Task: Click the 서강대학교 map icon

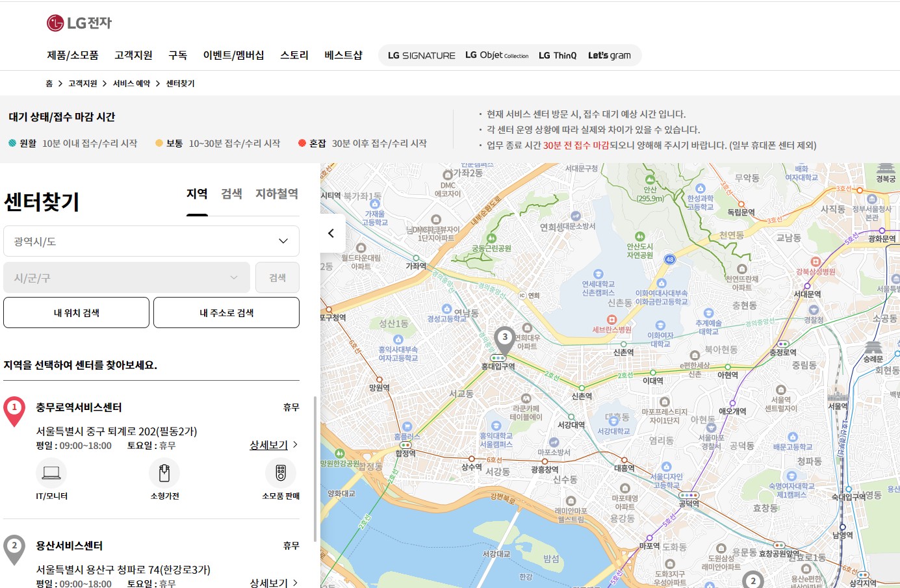Action: pyautogui.click(x=613, y=421)
